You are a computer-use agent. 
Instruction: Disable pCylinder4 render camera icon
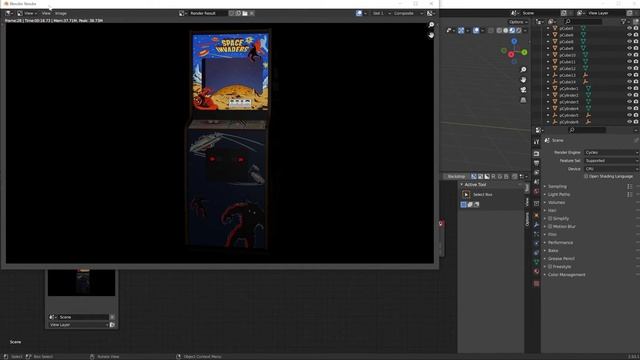[x=636, y=109]
